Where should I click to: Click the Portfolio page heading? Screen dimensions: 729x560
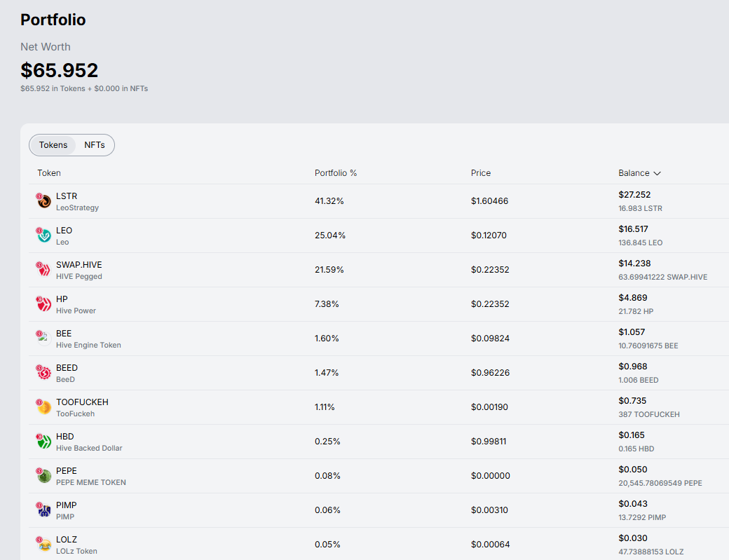[x=53, y=20]
